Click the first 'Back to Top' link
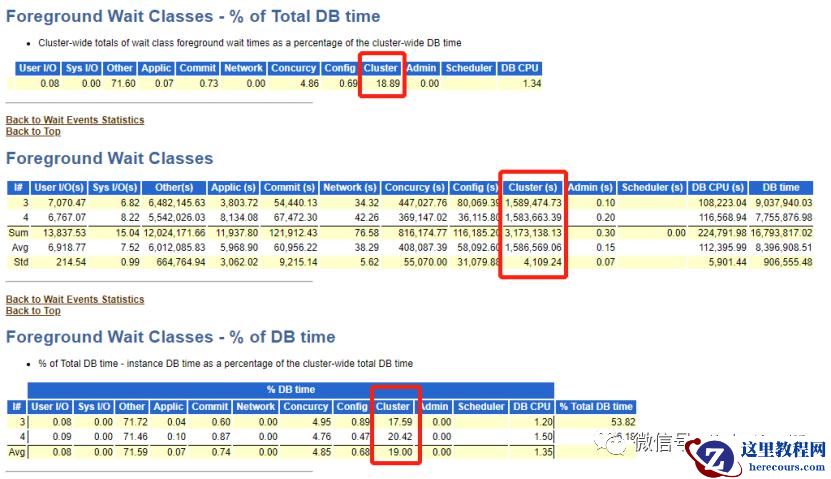 pos(33,131)
